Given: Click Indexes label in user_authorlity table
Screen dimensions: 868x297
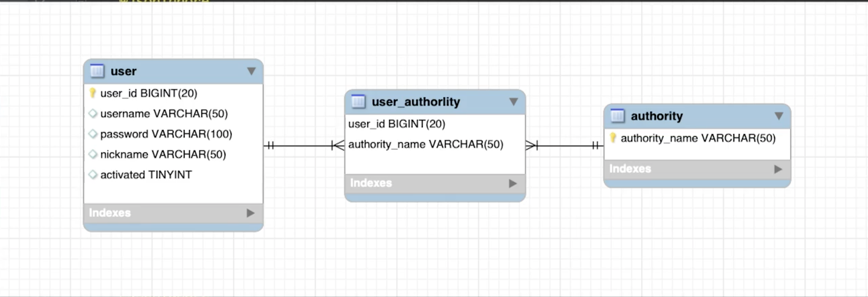Looking at the screenshot, I should 371,183.
